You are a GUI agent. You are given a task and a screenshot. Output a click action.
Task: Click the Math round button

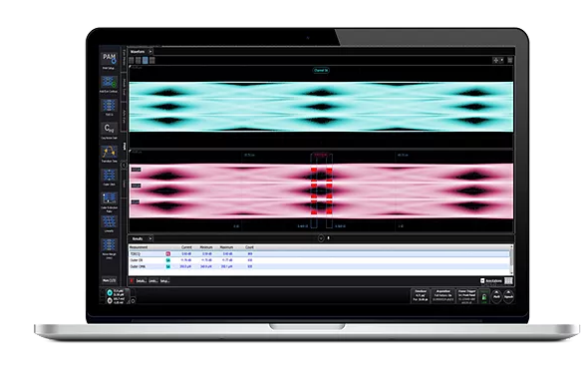[x=496, y=296]
